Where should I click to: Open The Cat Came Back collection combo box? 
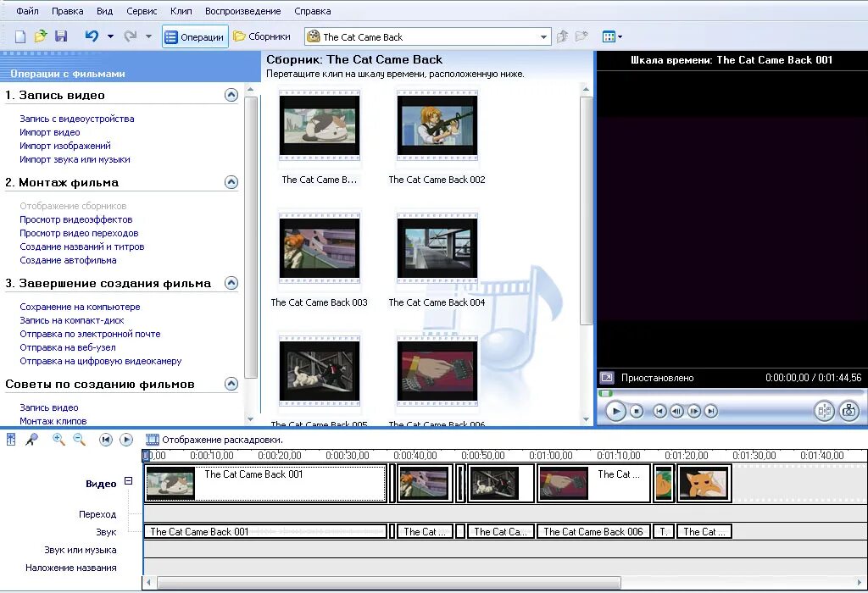click(427, 37)
